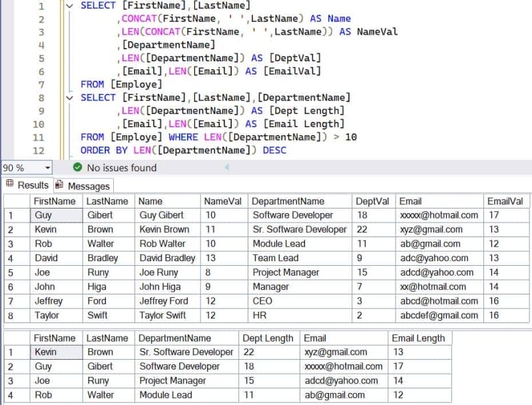
Task: Place cursor on ORDER BY in line 12
Action: [104, 150]
